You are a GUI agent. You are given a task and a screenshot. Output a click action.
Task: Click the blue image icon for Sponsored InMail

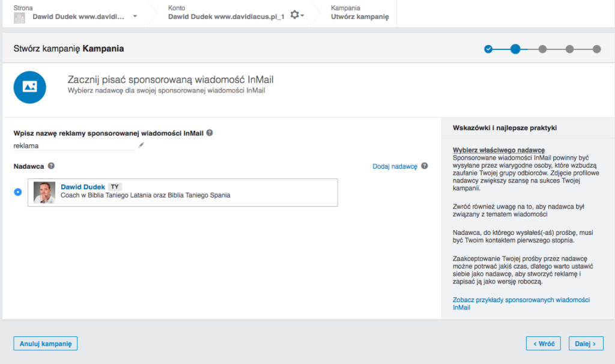pos(30,86)
